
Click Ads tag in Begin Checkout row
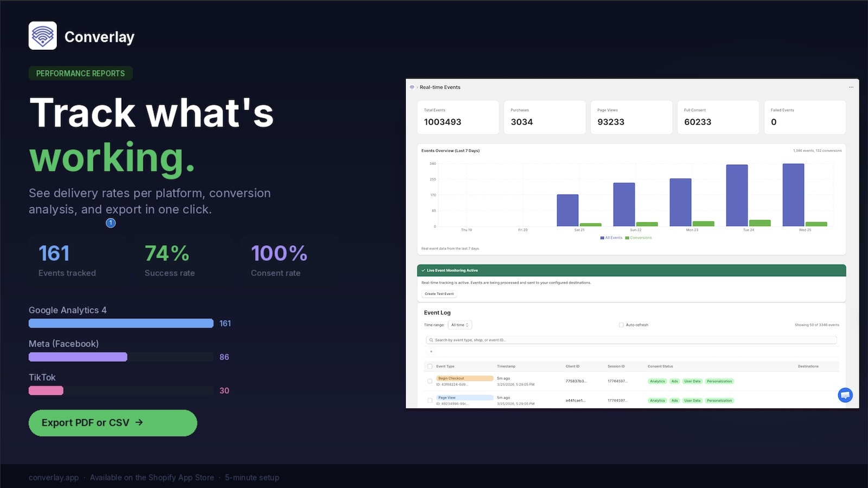point(675,381)
